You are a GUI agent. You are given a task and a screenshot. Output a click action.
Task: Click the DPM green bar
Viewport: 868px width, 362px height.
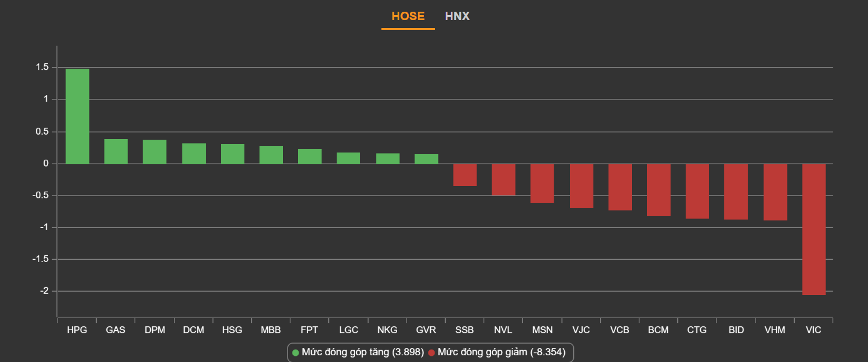tap(154, 152)
